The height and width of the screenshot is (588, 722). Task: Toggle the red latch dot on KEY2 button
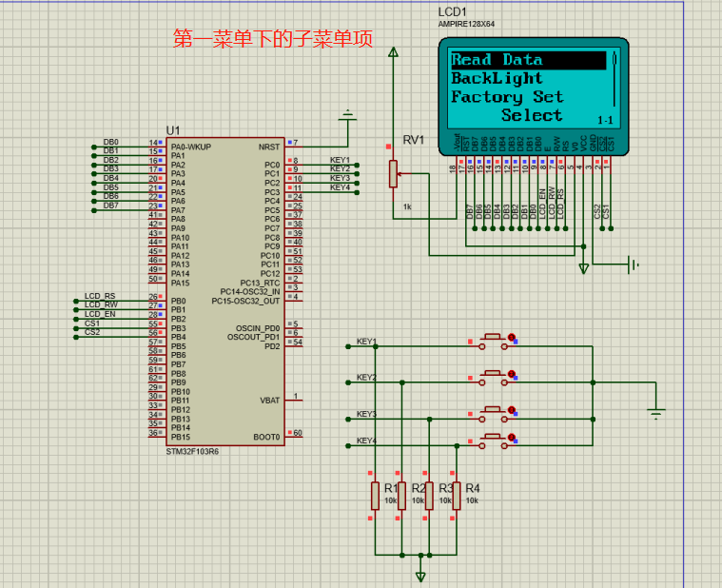pyautogui.click(x=511, y=374)
